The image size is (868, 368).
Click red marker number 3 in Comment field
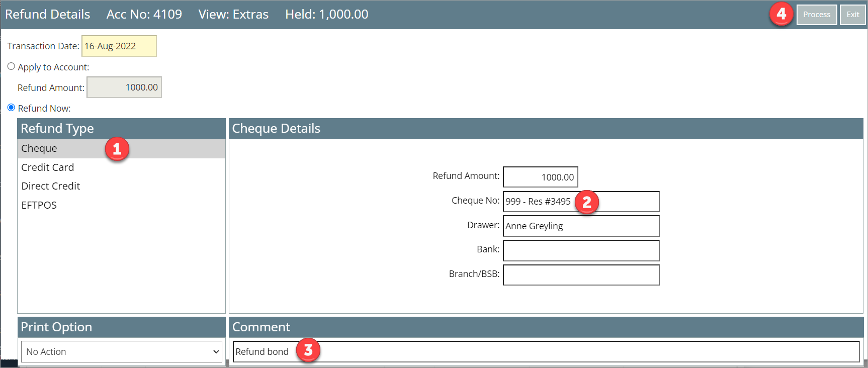tap(308, 350)
